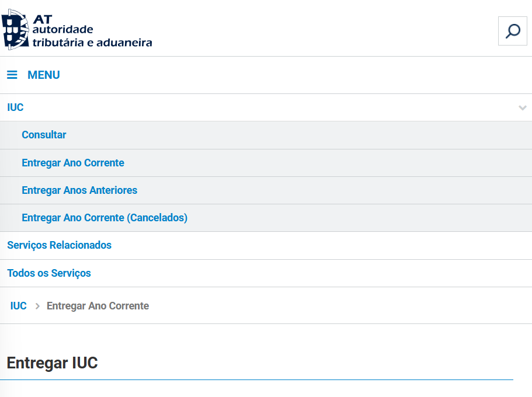Click the breadcrumb arrow separator after IUC

point(37,306)
